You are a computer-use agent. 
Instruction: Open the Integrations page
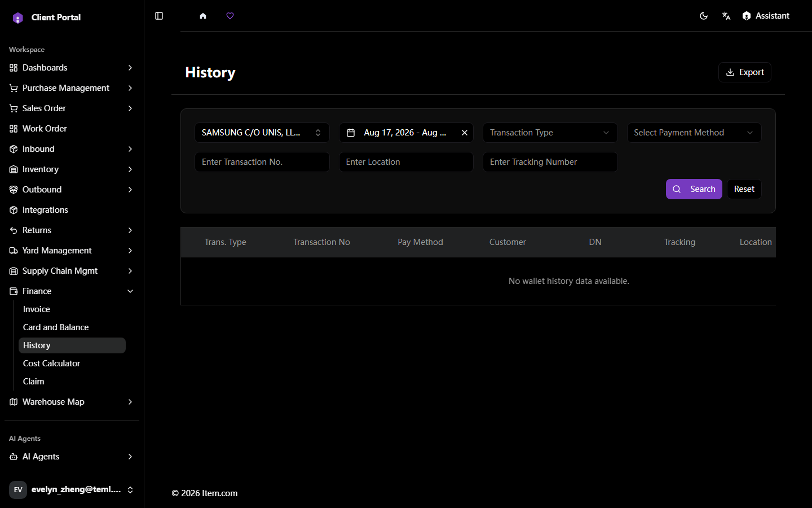(x=72, y=210)
